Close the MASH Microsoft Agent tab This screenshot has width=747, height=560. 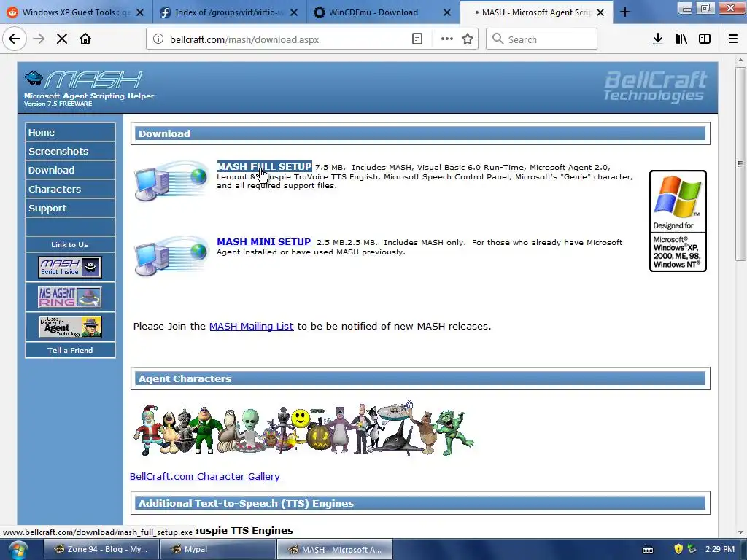[600, 12]
